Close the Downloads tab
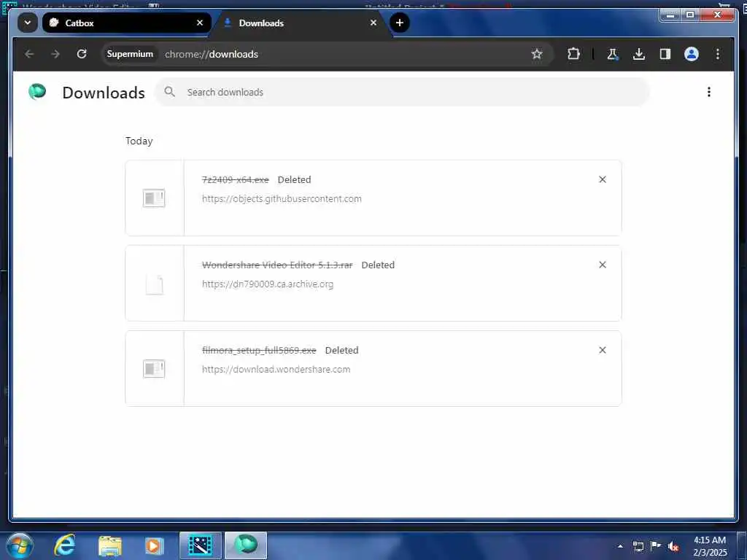Viewport: 747px width, 560px height. click(x=373, y=23)
